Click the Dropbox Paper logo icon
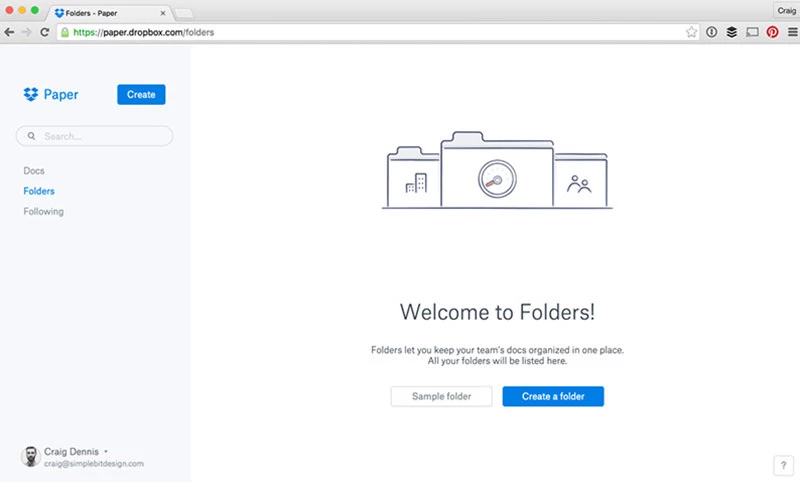The height and width of the screenshot is (482, 800). 31,94
